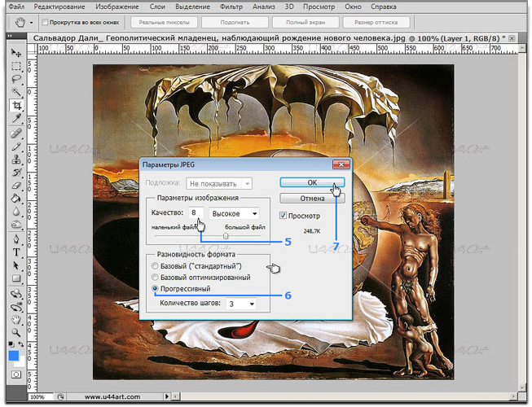532x407 pixels.
Task: Select 'Базовый оптимизированный' format option
Action: [155, 278]
